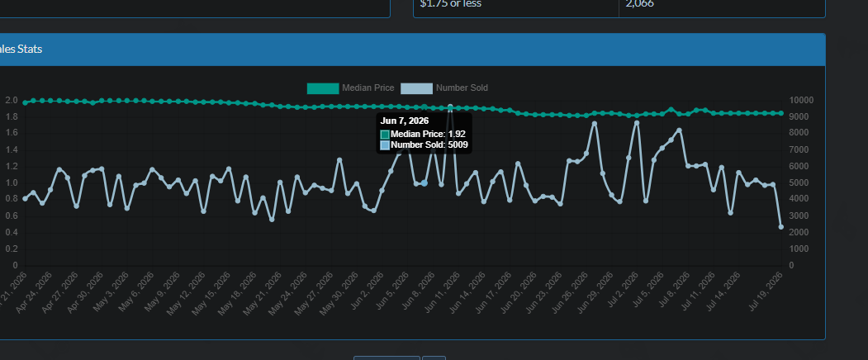Toggle the Median Price legend swatch

click(323, 88)
